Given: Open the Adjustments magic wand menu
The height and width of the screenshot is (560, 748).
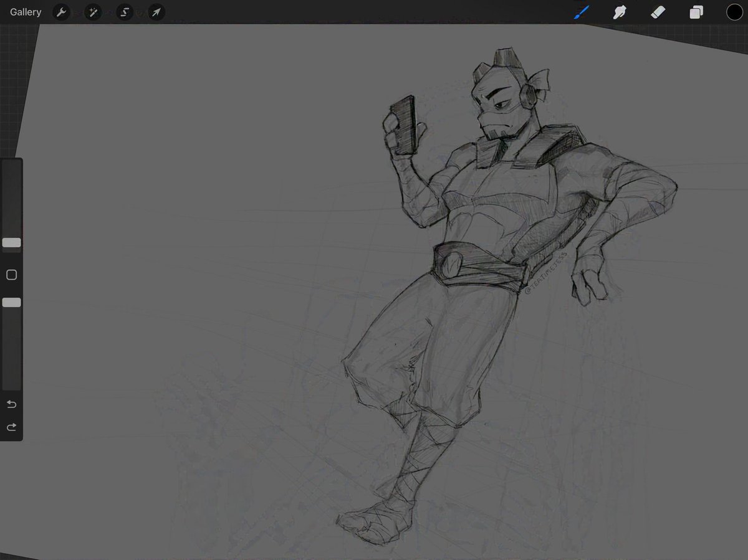Looking at the screenshot, I should [93, 12].
